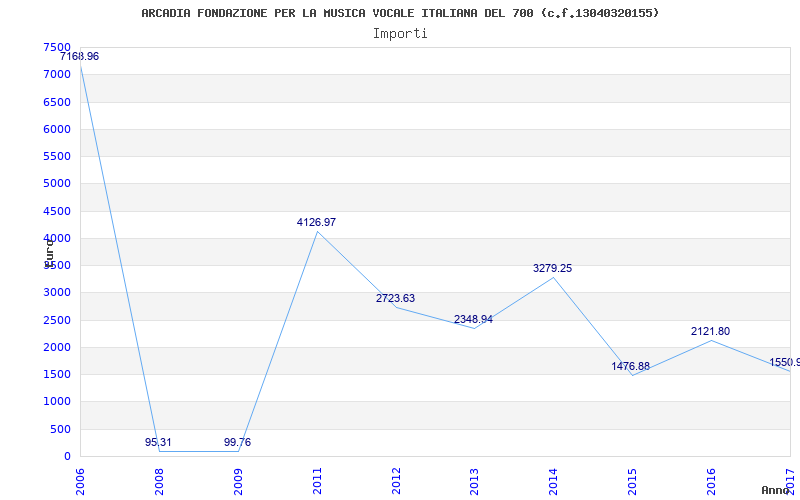Click the 3279.25 value label
Viewport: 800px width, 500px height.
[553, 268]
